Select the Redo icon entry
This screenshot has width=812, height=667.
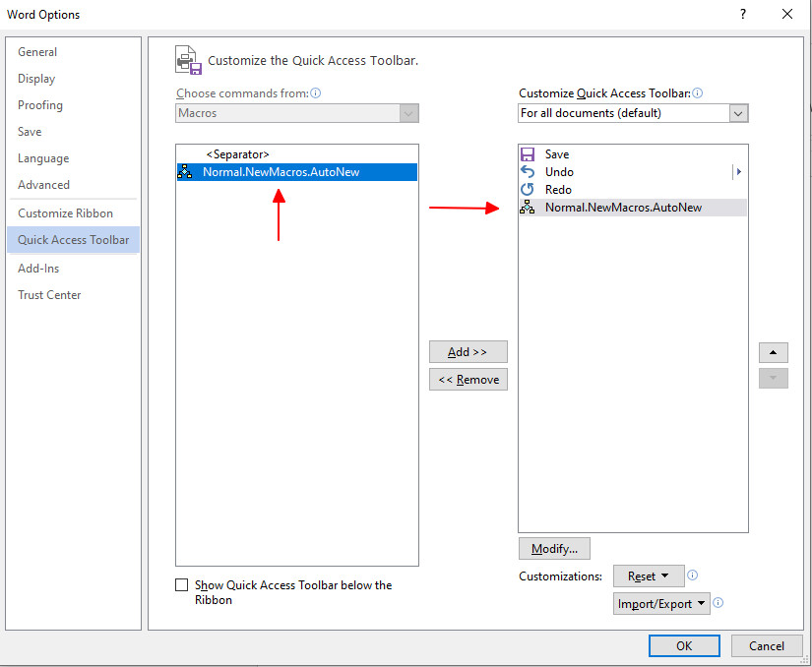coord(528,190)
